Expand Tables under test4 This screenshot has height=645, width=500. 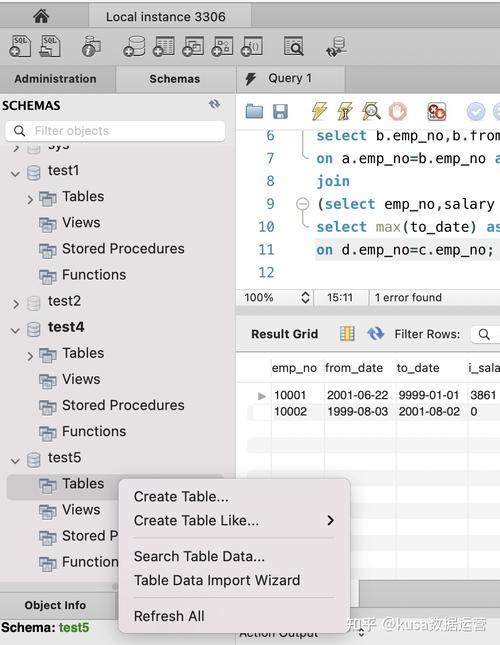30,356
